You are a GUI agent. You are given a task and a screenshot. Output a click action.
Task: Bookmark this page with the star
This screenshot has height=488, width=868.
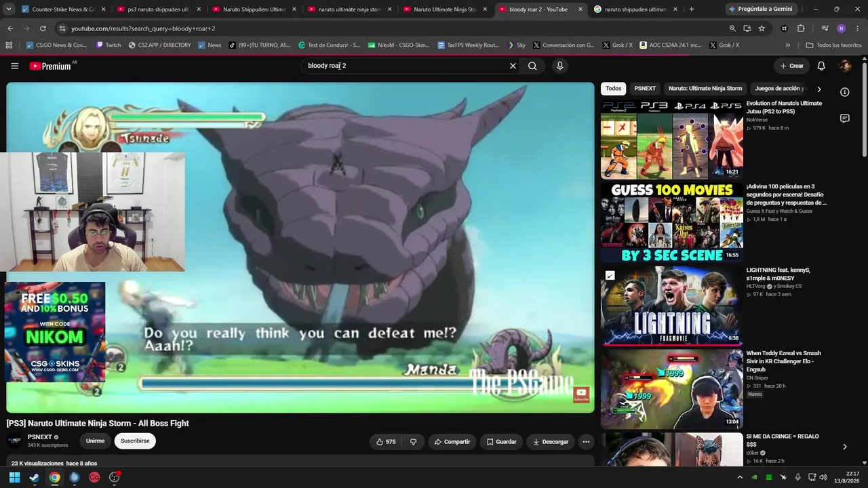coord(762,28)
